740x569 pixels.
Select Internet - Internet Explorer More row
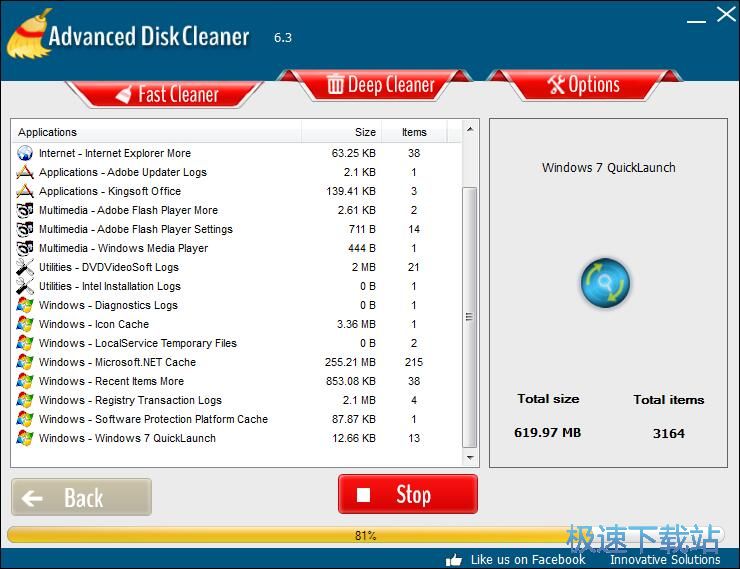(236, 153)
